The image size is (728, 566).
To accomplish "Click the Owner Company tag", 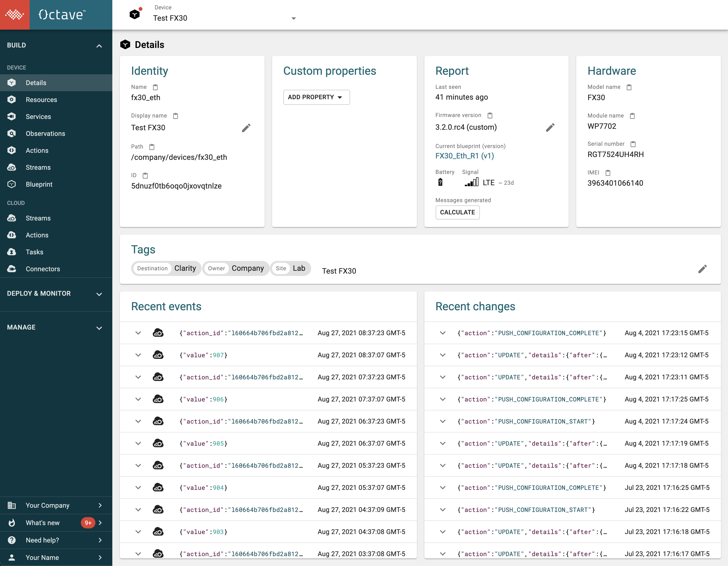I will tap(236, 268).
